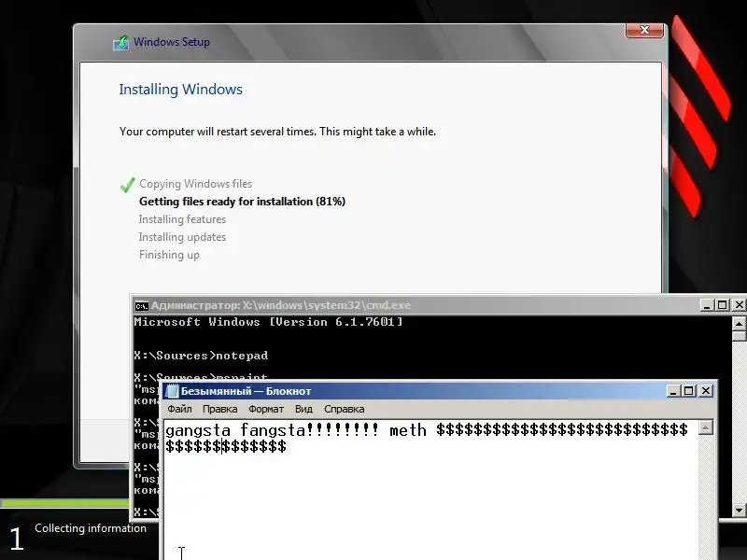Open the Правка menu in Notepad

219,409
